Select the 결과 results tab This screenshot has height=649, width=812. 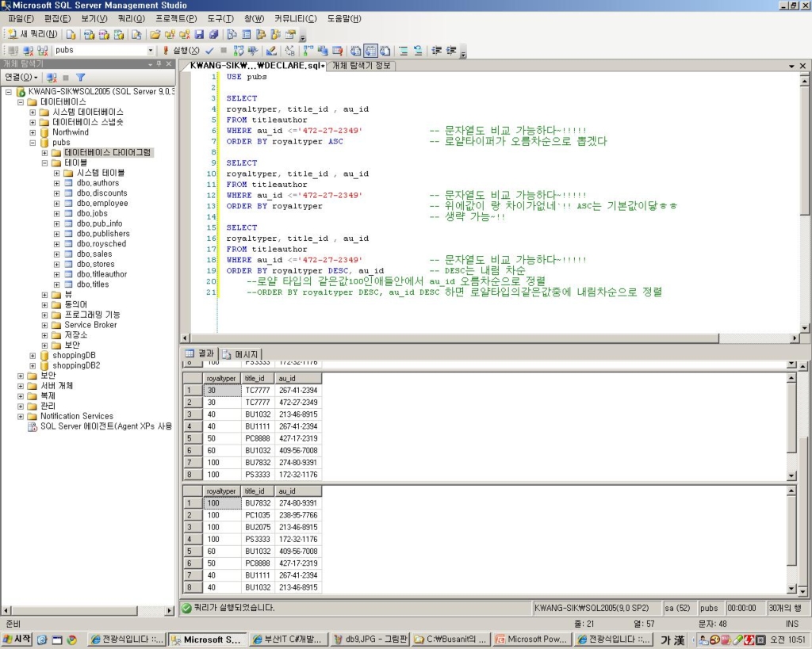(200, 353)
